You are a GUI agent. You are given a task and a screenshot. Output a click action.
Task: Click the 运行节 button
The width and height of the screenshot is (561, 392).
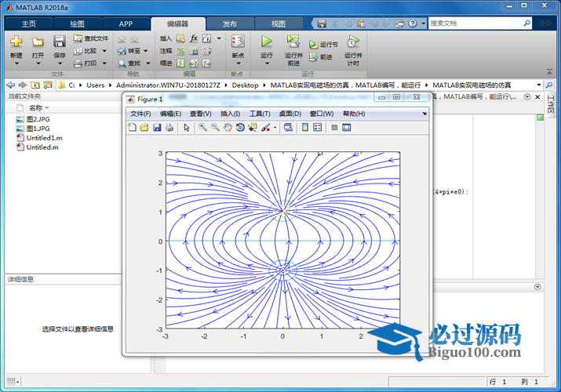323,45
